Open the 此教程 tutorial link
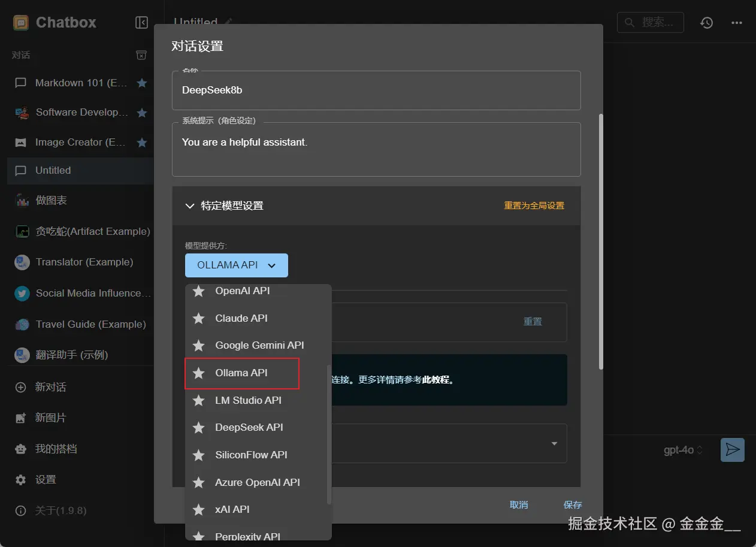756x547 pixels. pos(436,380)
